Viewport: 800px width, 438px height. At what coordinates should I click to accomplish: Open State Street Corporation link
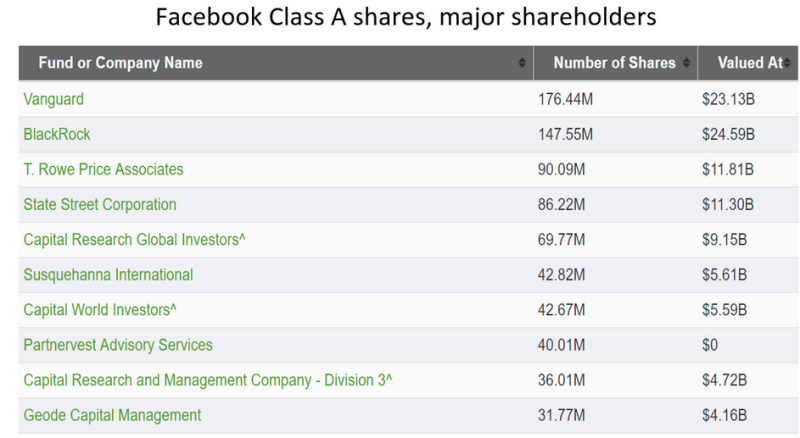pos(99,204)
